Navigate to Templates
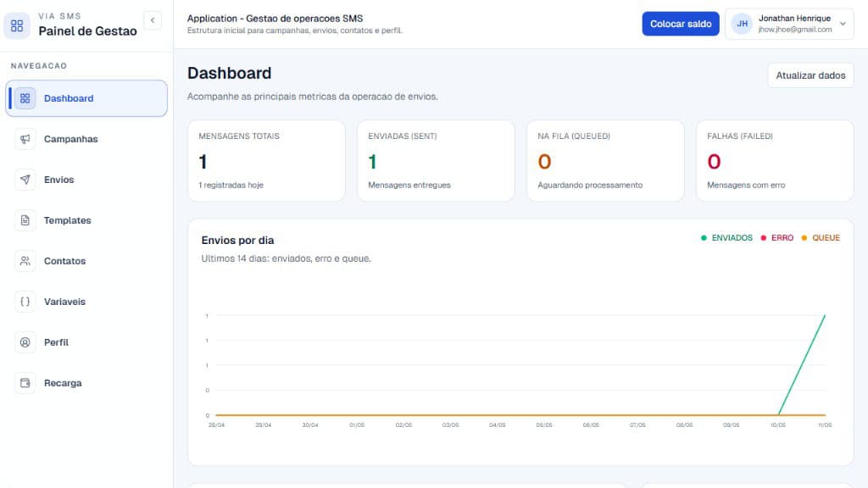Viewport: 868px width, 488px height. tap(86, 220)
